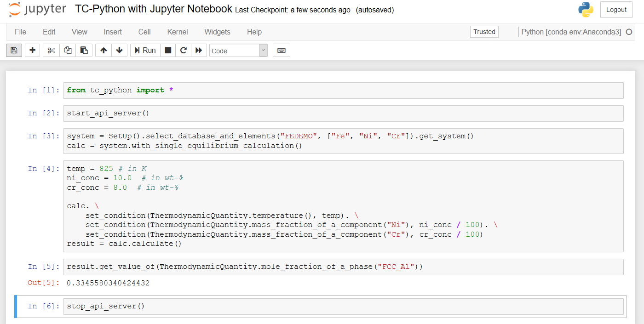Click the line cr_conc = 8.0
The height and width of the screenshot is (324, 644).
point(123,188)
